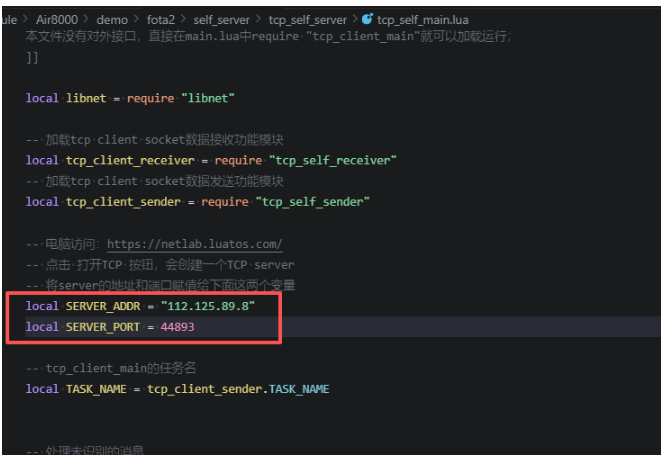
Task: Follow the https://netlab.luatos.com/ link
Action: (195, 244)
